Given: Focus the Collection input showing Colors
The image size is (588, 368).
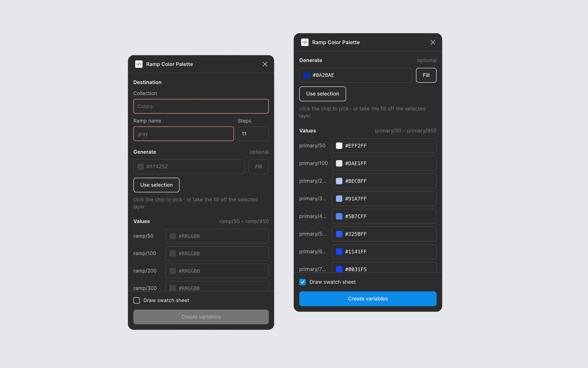Looking at the screenshot, I should pos(201,106).
